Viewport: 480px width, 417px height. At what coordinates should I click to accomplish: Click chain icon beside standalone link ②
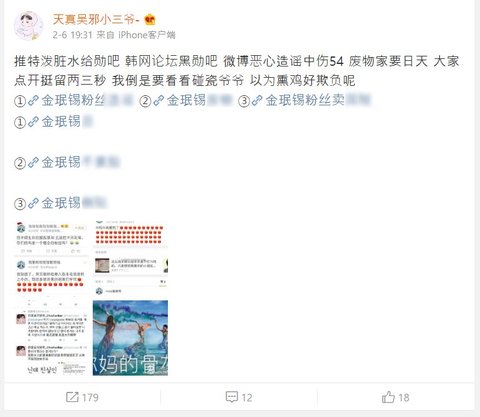[x=33, y=163]
